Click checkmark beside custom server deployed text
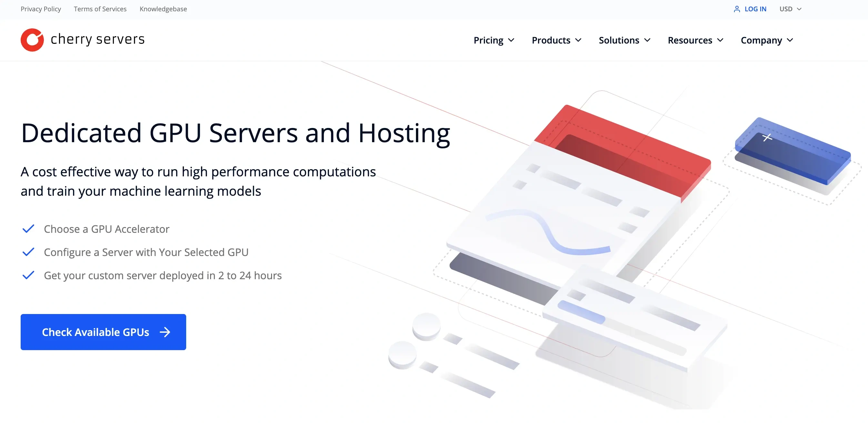This screenshot has height=423, width=868. point(28,275)
